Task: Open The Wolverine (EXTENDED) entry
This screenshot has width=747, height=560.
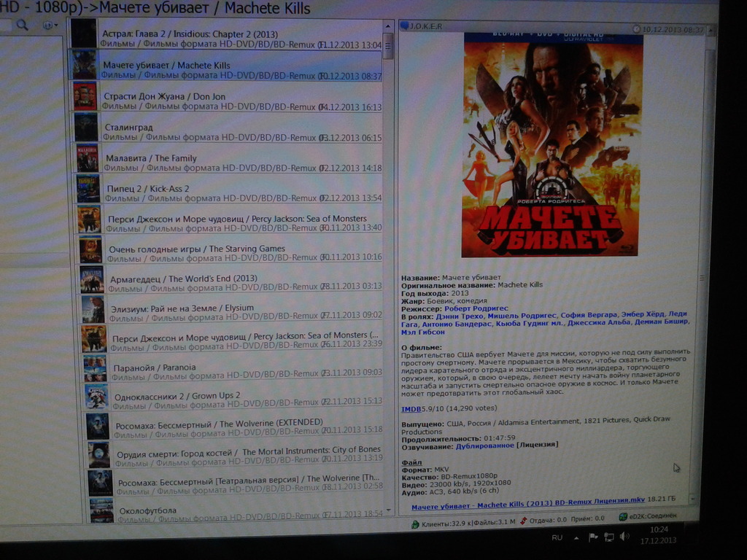Action: click(x=235, y=426)
